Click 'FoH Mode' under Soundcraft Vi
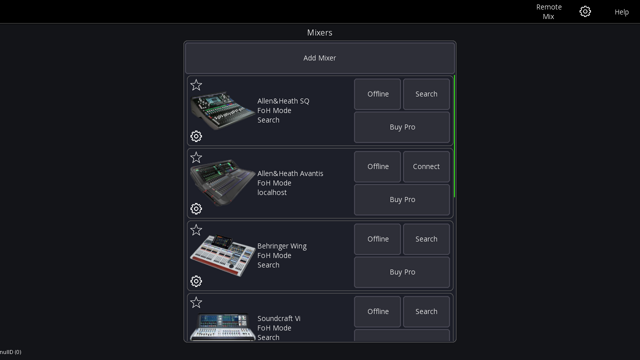The image size is (640, 360). point(274,328)
